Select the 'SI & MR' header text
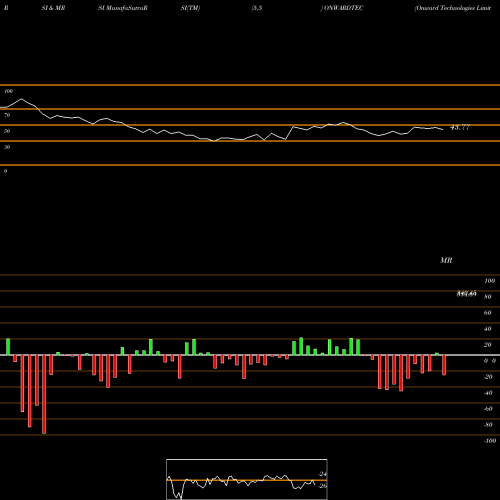 (53, 8)
